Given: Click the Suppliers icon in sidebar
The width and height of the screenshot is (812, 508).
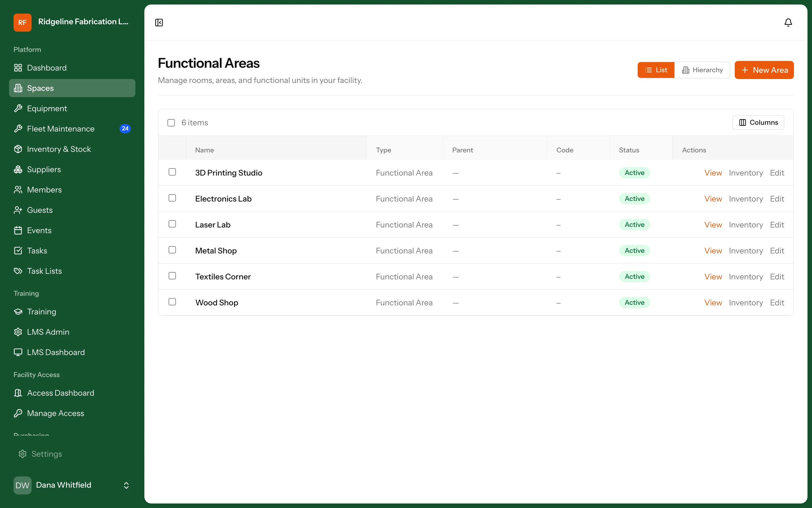Looking at the screenshot, I should coord(18,169).
